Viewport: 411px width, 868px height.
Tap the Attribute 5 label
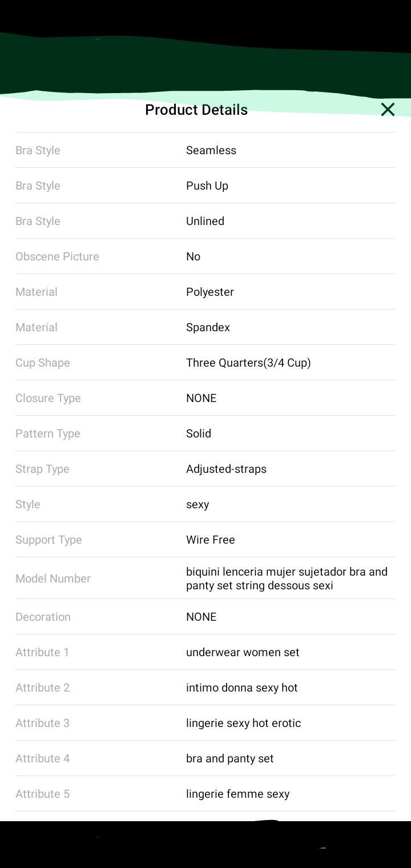(x=42, y=794)
